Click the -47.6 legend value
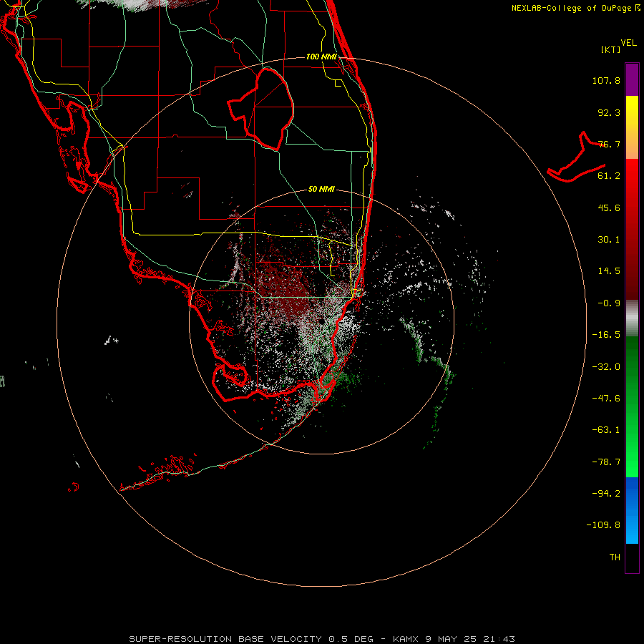The width and height of the screenshot is (644, 644). 606,399
